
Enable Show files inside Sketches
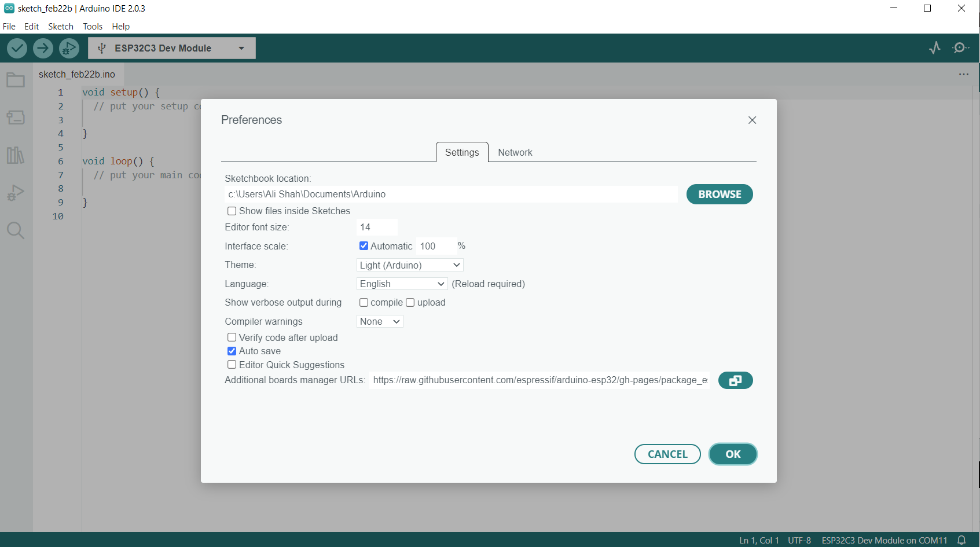point(232,211)
